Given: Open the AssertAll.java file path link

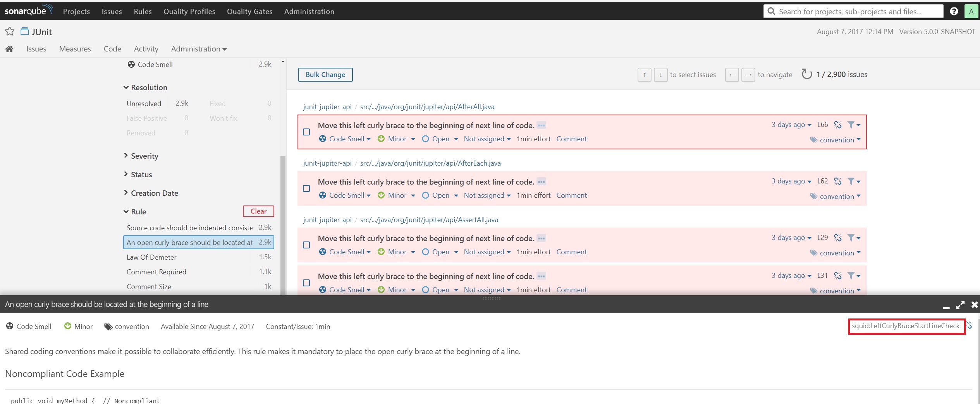Looking at the screenshot, I should pos(429,219).
